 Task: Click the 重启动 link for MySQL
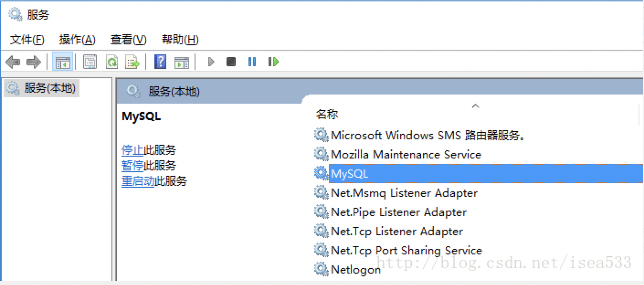point(138,181)
